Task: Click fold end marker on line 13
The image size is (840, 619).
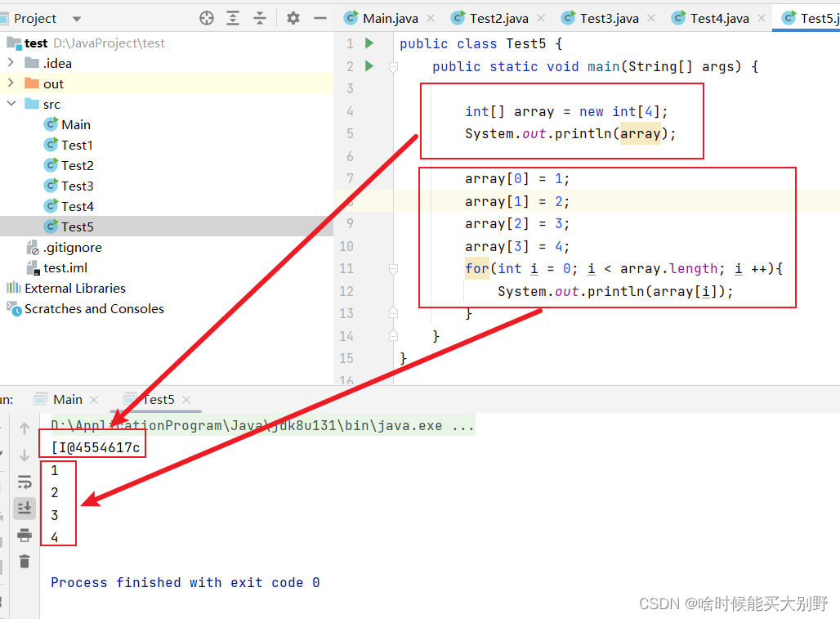Action: 393,312
